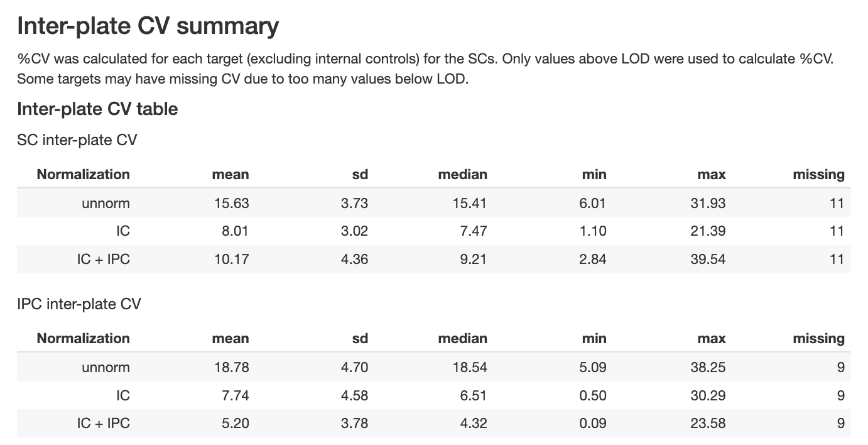This screenshot has height=445, width=868.
Task: Select the unnorm row label in the SC table
Action: tap(106, 204)
